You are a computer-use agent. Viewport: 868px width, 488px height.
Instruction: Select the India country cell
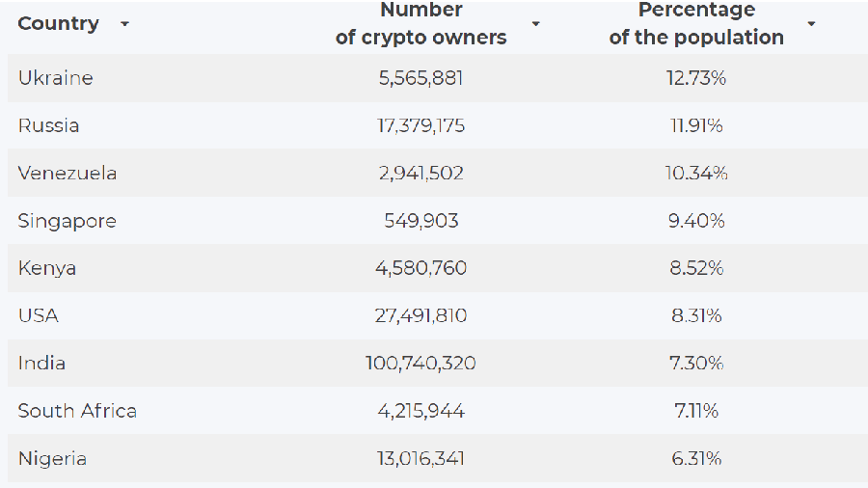pos(41,364)
